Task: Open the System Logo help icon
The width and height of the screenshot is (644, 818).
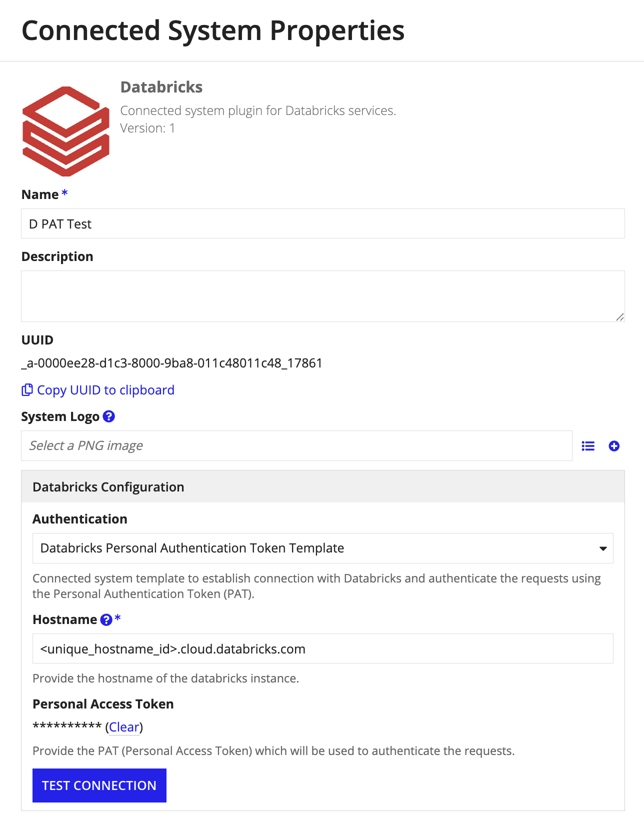Action: [109, 416]
